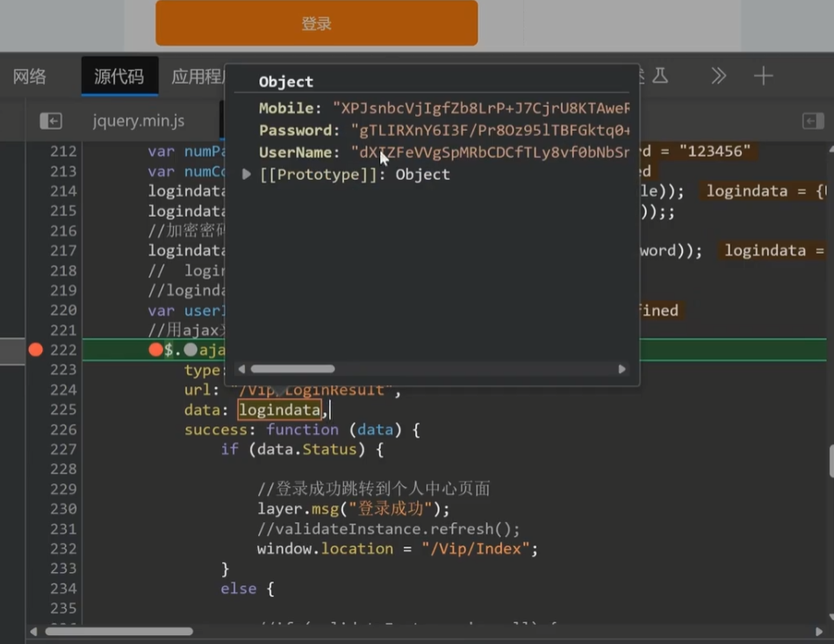The height and width of the screenshot is (644, 834).
Task: Open the 应用程序 application tab
Action: [x=198, y=76]
